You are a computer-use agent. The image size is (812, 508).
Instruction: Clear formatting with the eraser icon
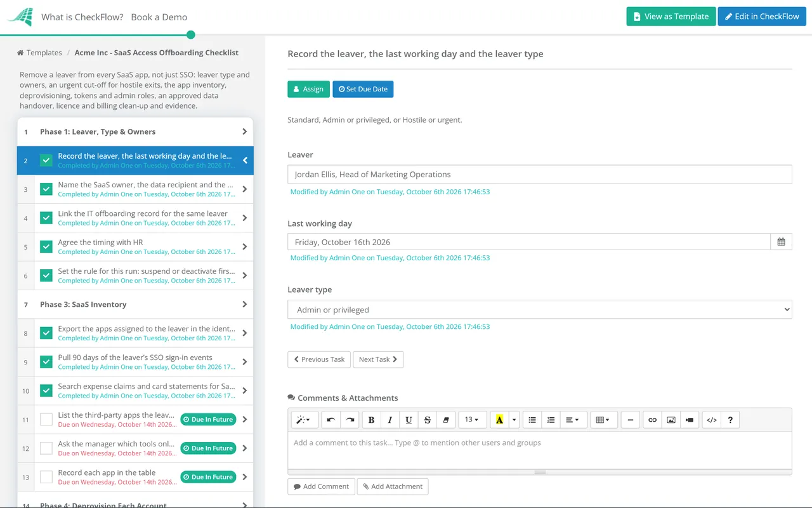pos(446,420)
